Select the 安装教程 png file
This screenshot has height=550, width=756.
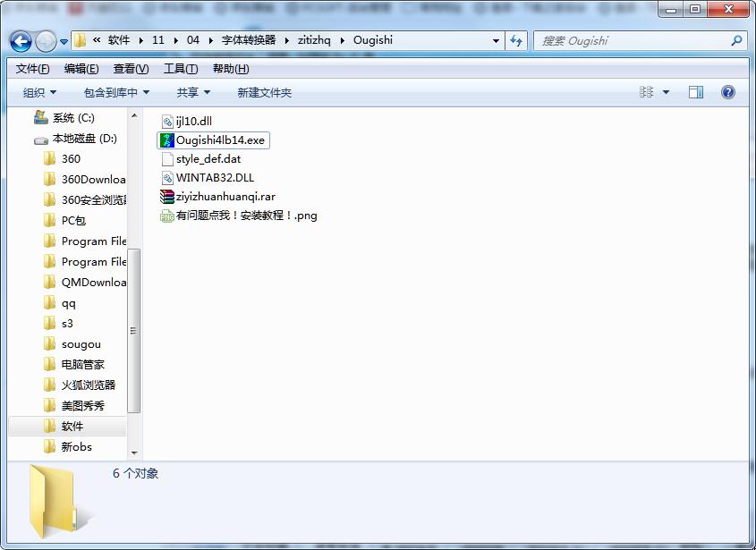(x=239, y=216)
